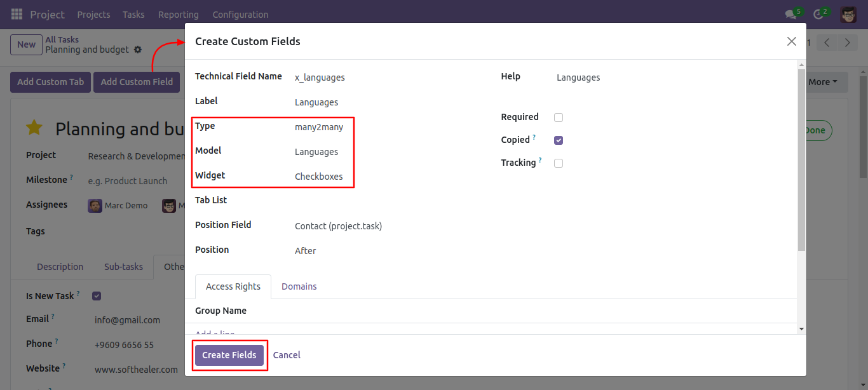This screenshot has width=868, height=390.
Task: Click the gear icon beside Planning and budget
Action: 138,50
